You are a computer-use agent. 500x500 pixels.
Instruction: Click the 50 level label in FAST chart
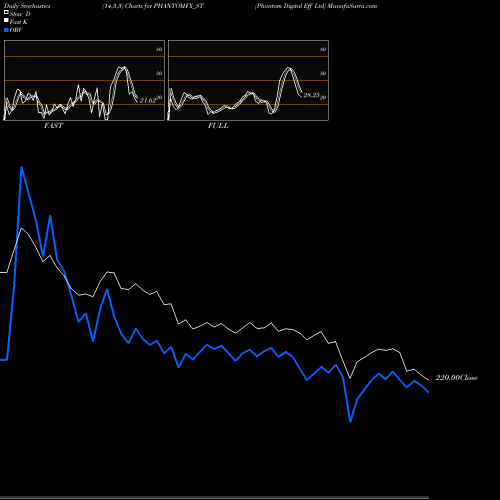click(x=159, y=73)
